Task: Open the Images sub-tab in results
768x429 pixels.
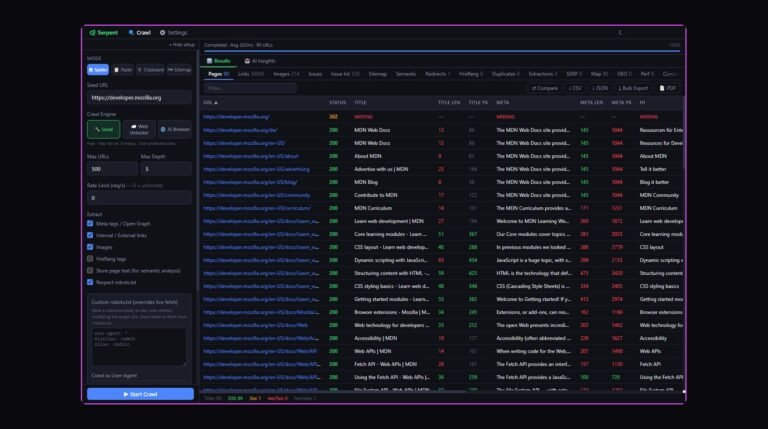Action: 286,74
